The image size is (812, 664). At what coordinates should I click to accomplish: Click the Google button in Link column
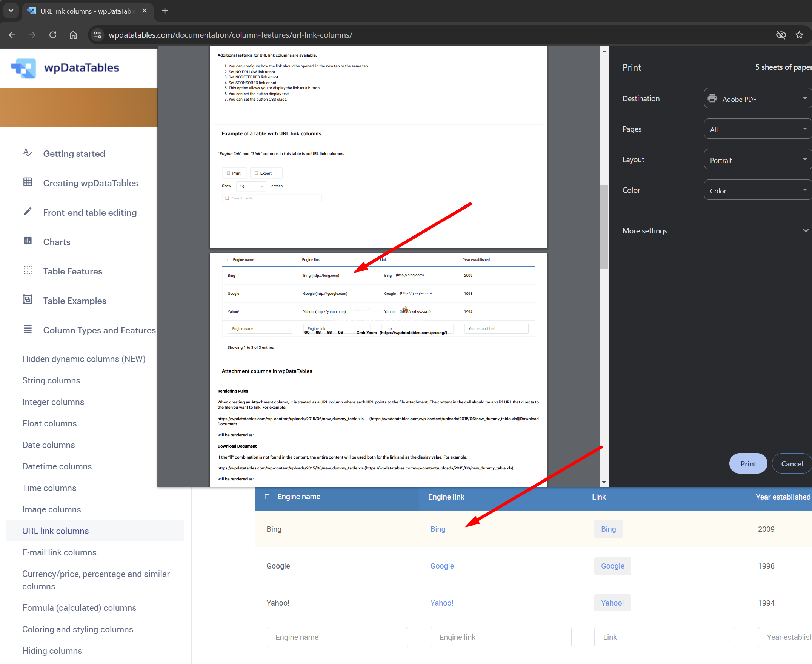[613, 566]
